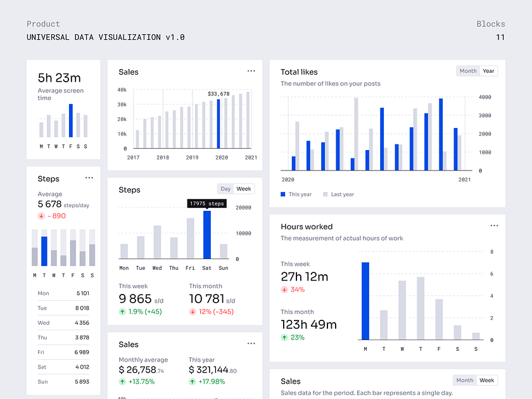Open the Steps card options menu

[89, 177]
